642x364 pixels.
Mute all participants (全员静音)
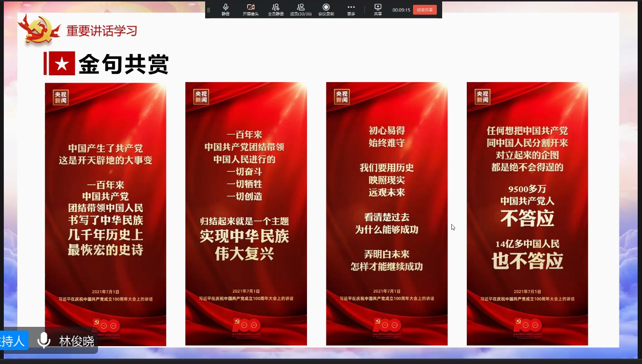tap(276, 9)
